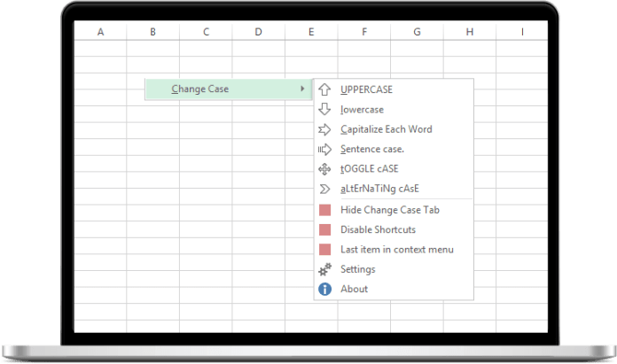Image resolution: width=617 pixels, height=364 pixels.
Task: Click the tOGGLE cASE four-way arrow icon
Action: tap(324, 168)
